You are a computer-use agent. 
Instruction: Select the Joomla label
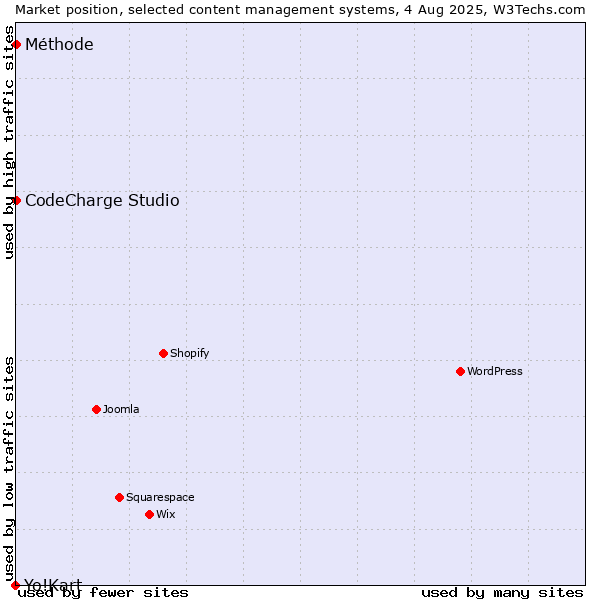(x=121, y=409)
